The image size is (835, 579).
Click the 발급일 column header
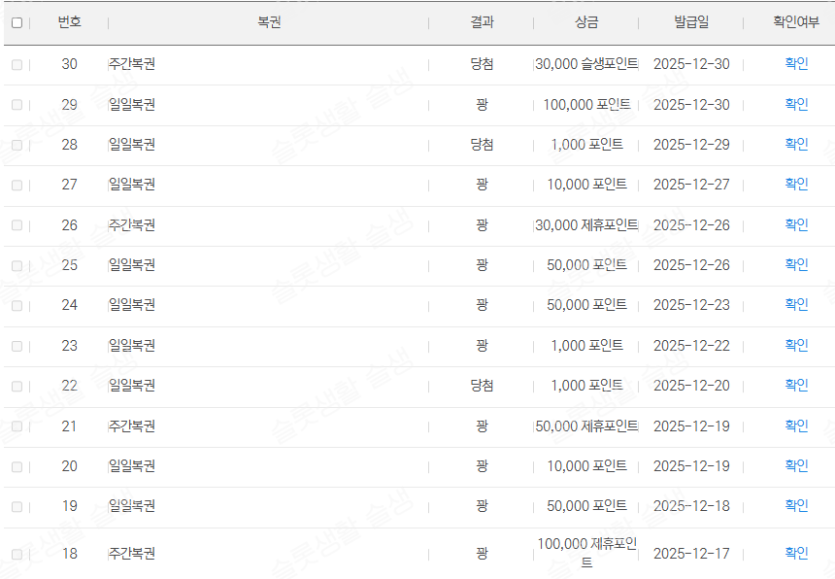coord(691,22)
